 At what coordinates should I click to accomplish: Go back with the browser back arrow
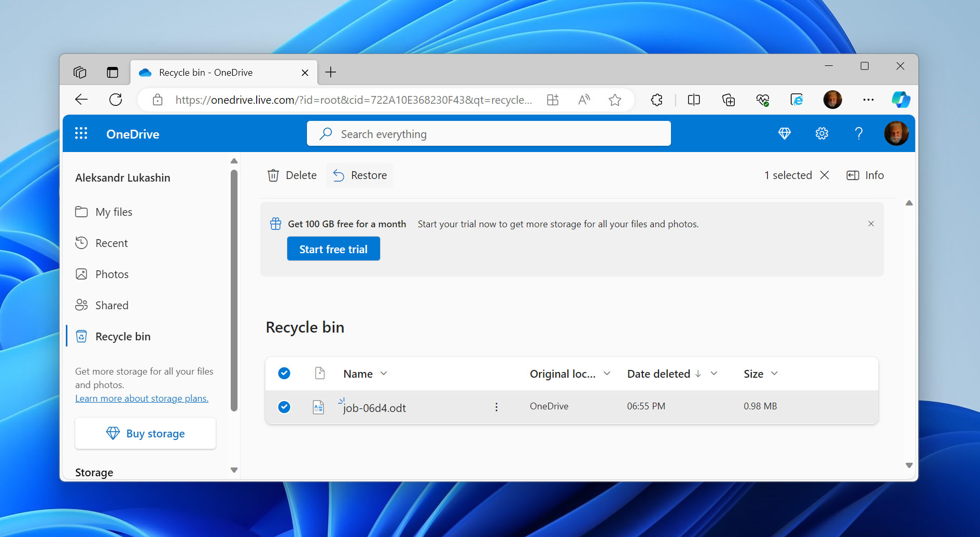pos(81,100)
